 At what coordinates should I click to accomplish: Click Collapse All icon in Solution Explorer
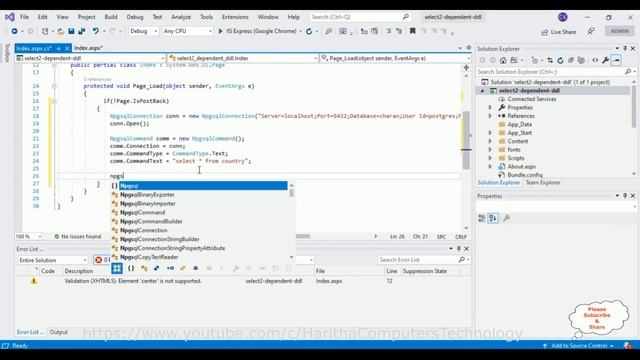[x=571, y=60]
